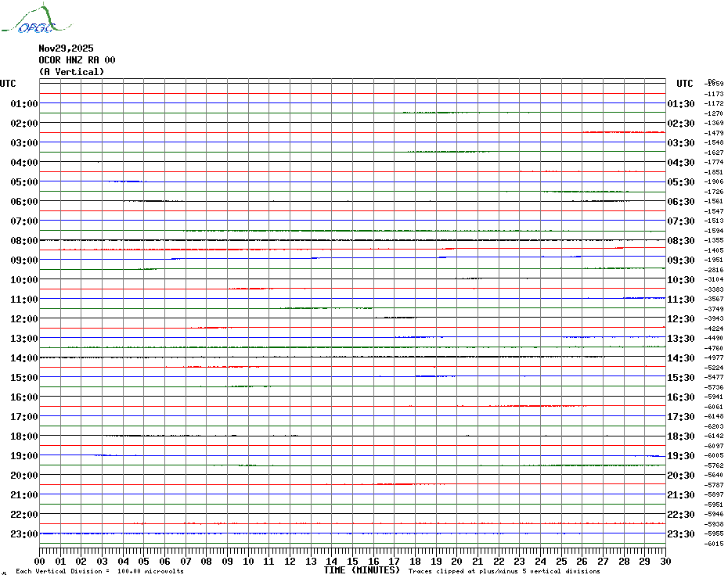Click the right UTC axis header
728x582 pixels.
pyautogui.click(x=684, y=84)
